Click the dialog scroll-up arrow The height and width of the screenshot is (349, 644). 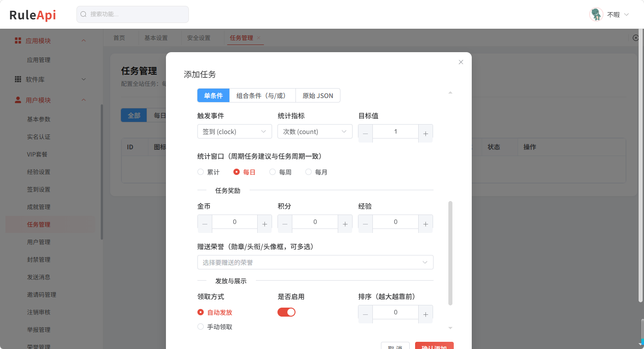pos(450,93)
